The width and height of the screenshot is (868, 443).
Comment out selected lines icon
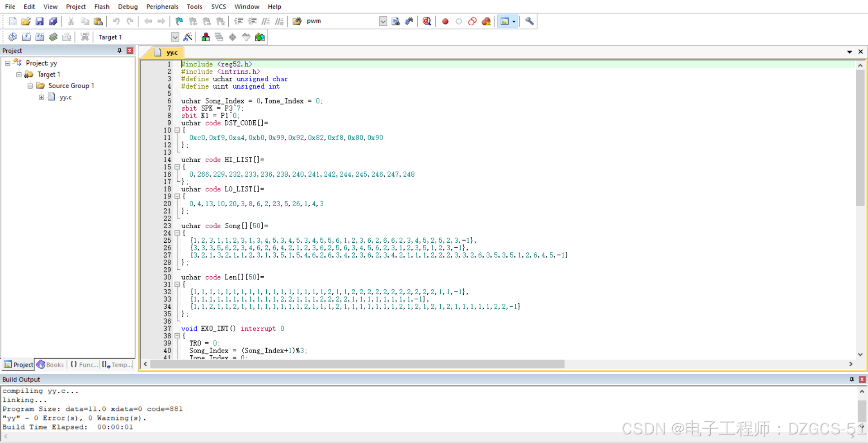point(266,21)
